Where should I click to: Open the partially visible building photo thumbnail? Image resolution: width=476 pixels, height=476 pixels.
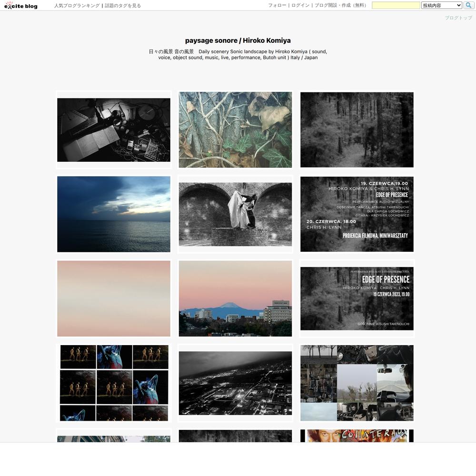pyautogui.click(x=114, y=439)
